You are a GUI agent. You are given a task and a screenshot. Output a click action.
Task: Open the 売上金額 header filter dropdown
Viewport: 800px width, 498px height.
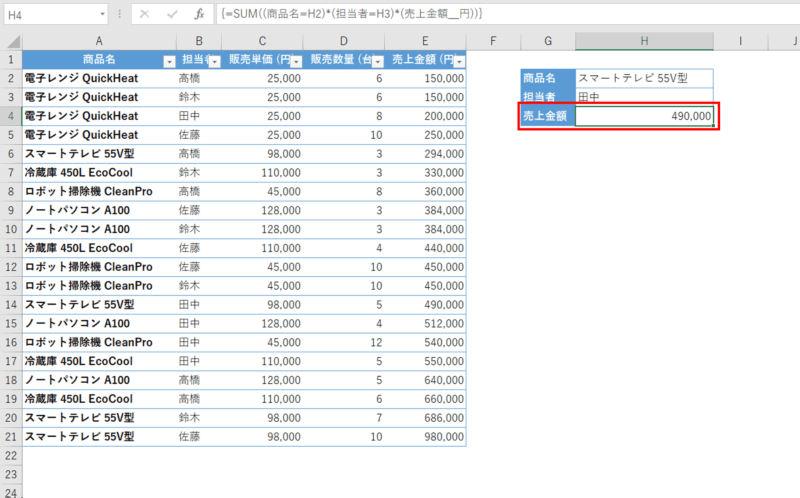(x=459, y=61)
